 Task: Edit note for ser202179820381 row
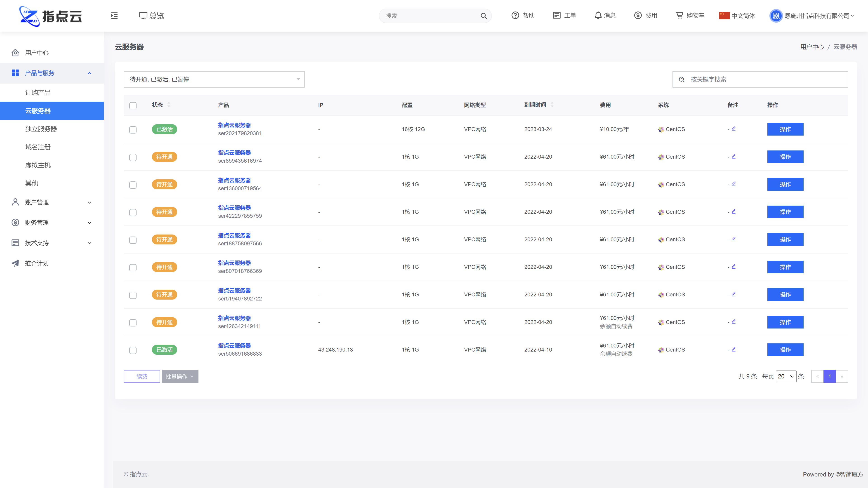[734, 129]
